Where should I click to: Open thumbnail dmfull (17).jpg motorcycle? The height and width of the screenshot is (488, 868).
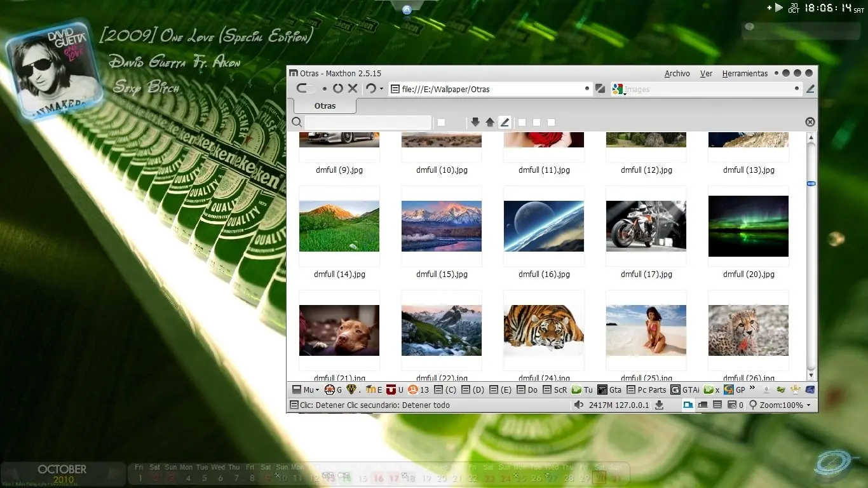646,226
